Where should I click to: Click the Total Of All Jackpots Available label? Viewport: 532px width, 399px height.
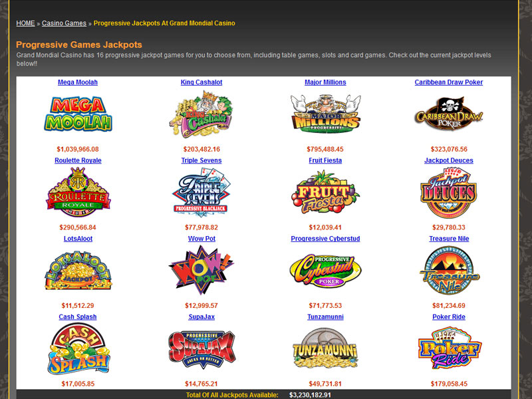tap(232, 395)
